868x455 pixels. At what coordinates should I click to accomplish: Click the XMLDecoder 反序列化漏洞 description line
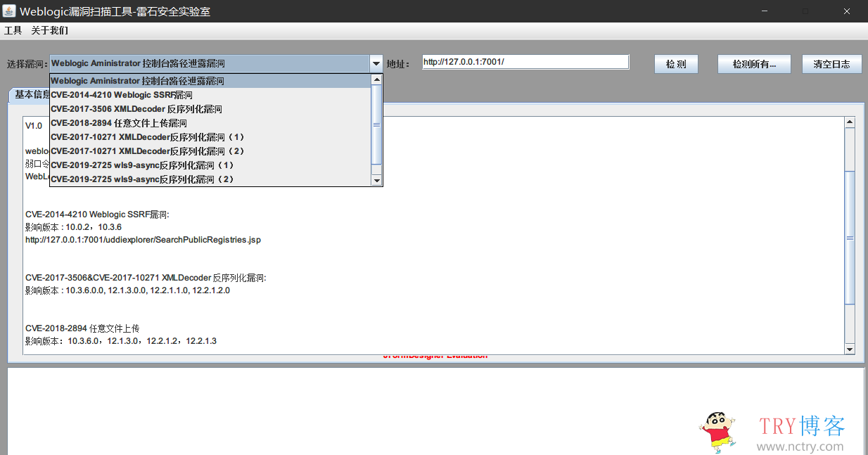click(x=146, y=278)
